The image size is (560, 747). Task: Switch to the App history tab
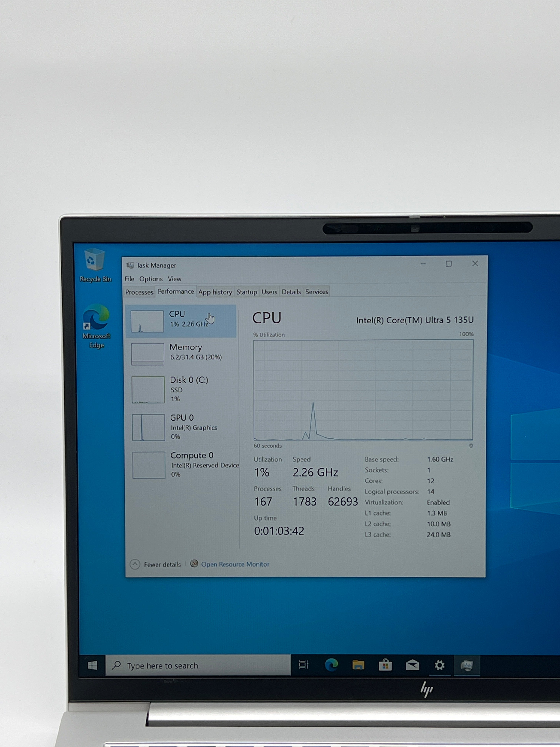[215, 292]
